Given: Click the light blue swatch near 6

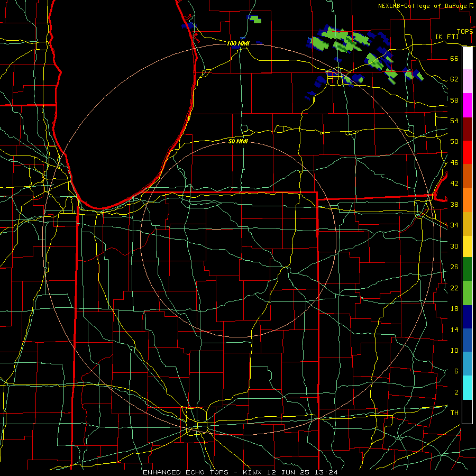Looking at the screenshot, I should click(467, 364).
